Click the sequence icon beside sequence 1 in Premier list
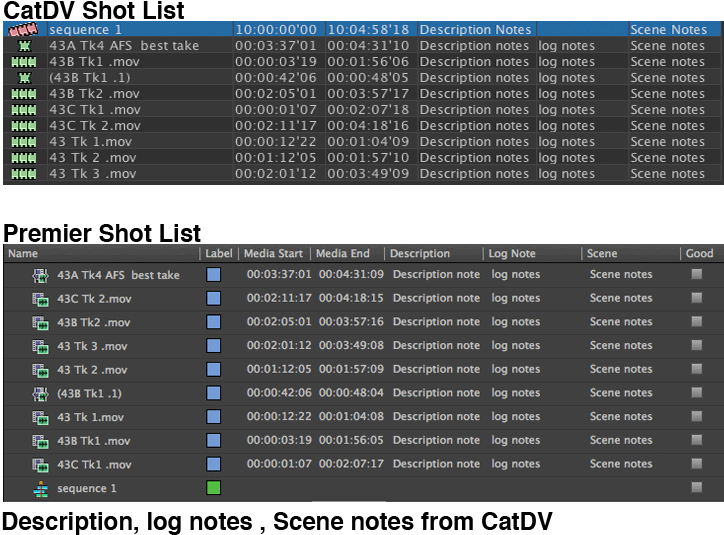The width and height of the screenshot is (724, 535). tap(40, 489)
